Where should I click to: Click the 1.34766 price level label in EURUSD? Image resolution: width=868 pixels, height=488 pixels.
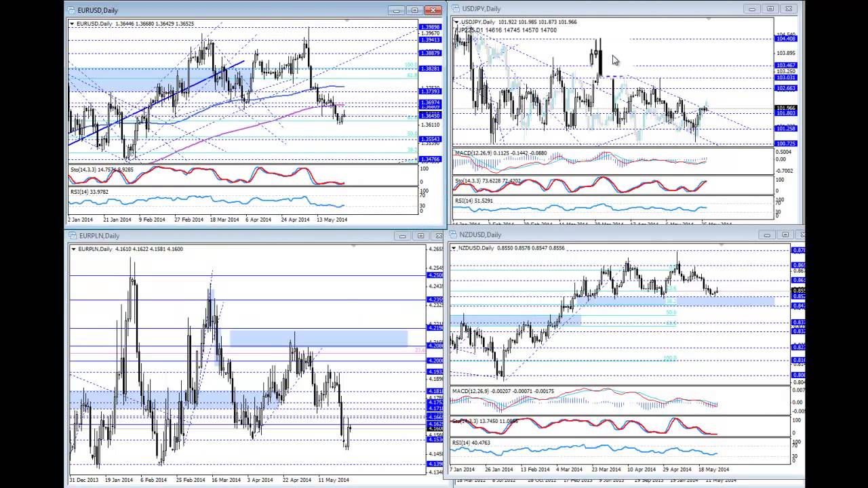coord(430,159)
